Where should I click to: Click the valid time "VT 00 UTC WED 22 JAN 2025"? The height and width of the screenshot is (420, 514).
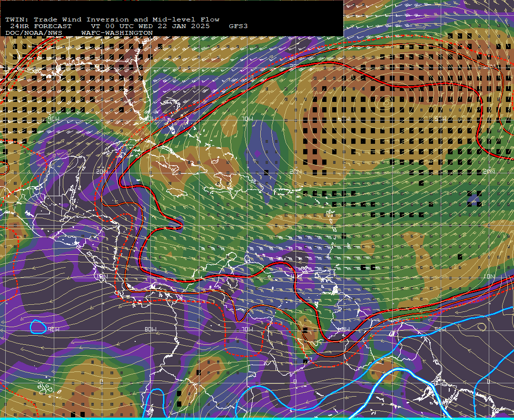150,26
